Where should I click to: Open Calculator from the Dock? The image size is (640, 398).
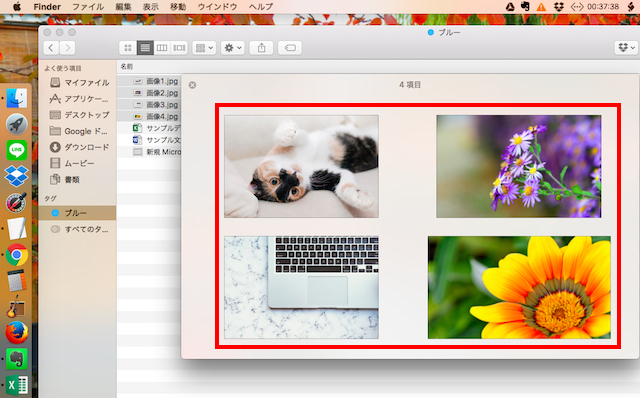tap(17, 280)
